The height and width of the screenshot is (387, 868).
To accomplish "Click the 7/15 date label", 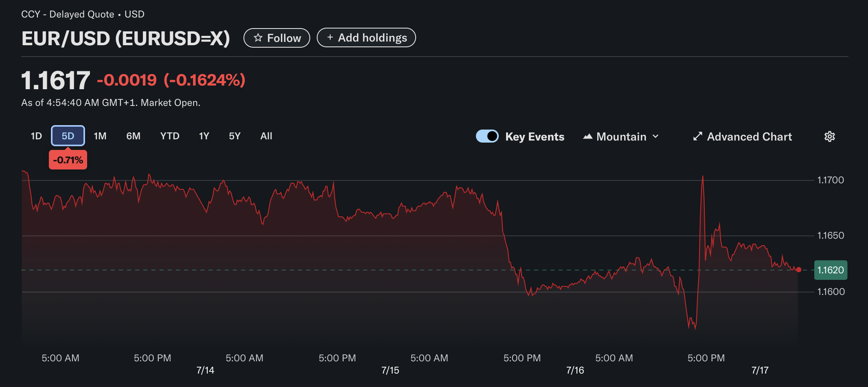I will pyautogui.click(x=390, y=370).
